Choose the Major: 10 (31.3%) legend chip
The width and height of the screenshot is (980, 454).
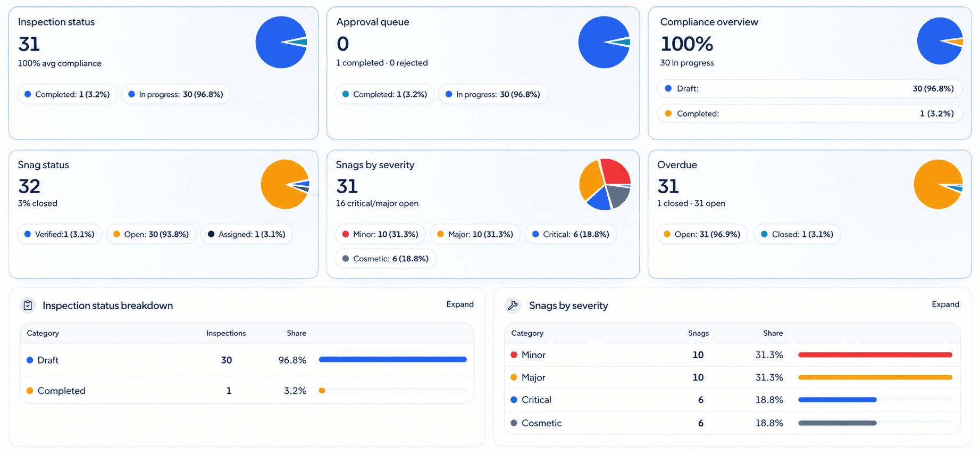[x=475, y=234]
